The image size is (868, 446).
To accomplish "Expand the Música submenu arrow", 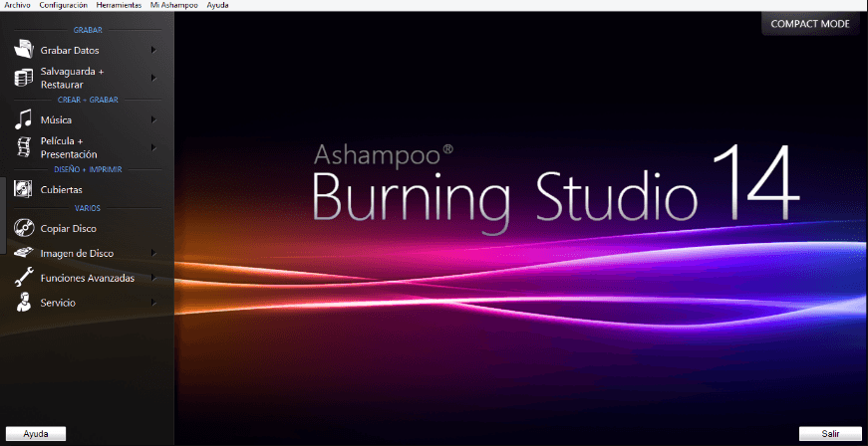I will (x=153, y=119).
